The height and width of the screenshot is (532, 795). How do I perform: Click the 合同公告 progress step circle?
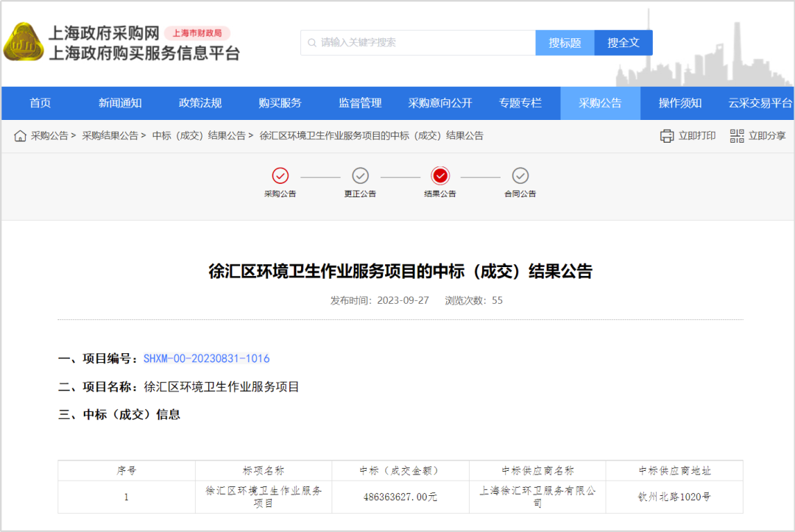[x=520, y=177]
